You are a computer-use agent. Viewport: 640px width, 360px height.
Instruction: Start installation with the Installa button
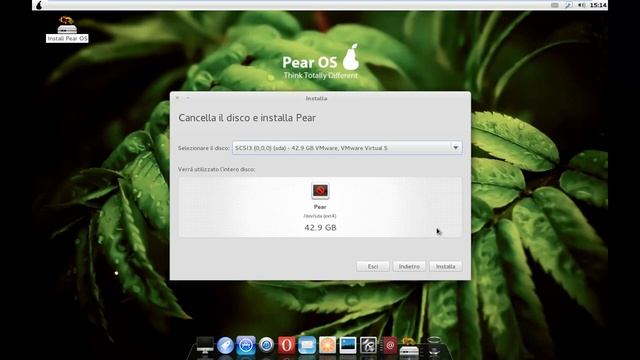click(x=445, y=266)
